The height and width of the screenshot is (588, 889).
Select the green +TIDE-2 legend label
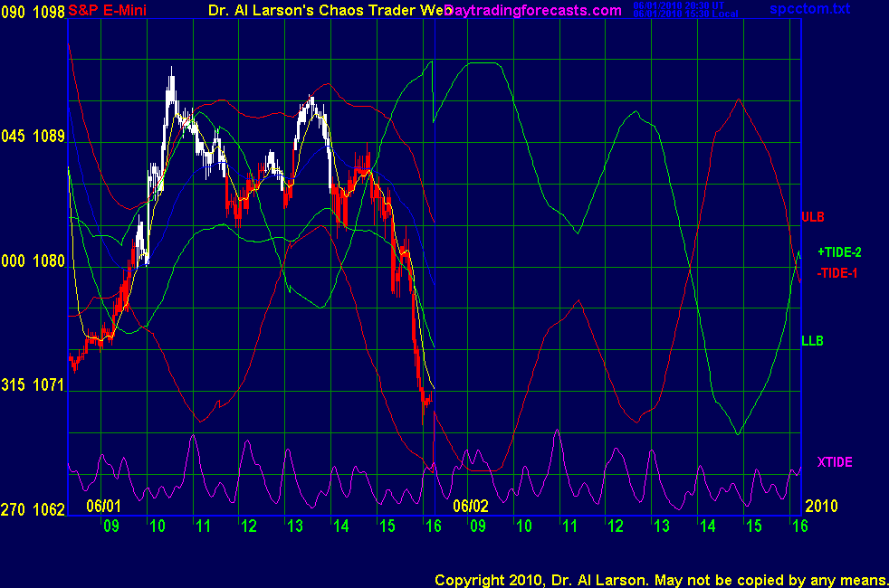[842, 252]
